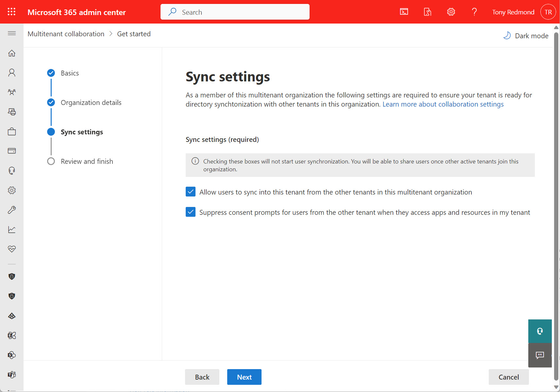
Task: Select the Users icon in the sidebar
Action: pos(12,72)
